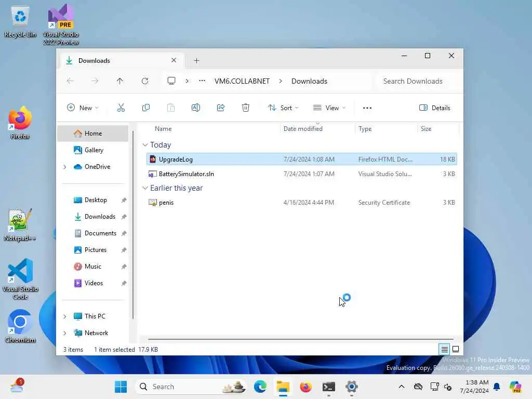532x399 pixels.
Task: Open pinned Music folder
Action: click(93, 267)
